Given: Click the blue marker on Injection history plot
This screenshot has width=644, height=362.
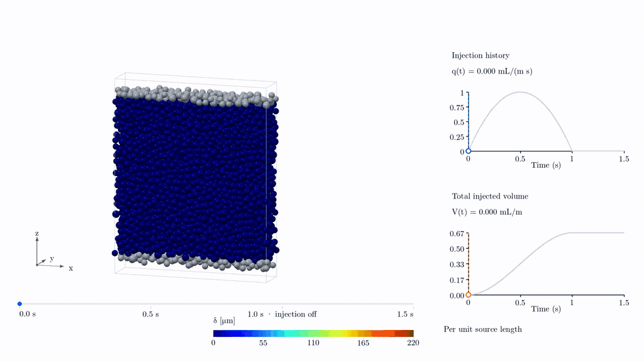Looking at the screenshot, I should tap(468, 151).
